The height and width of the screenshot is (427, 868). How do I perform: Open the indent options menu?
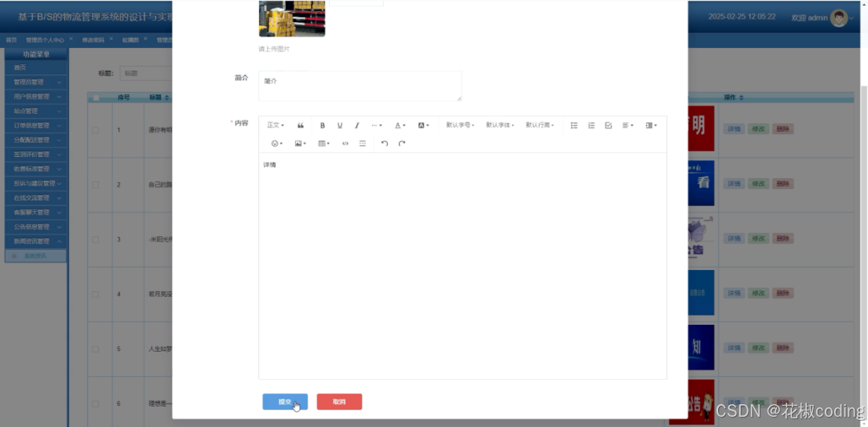click(x=651, y=126)
